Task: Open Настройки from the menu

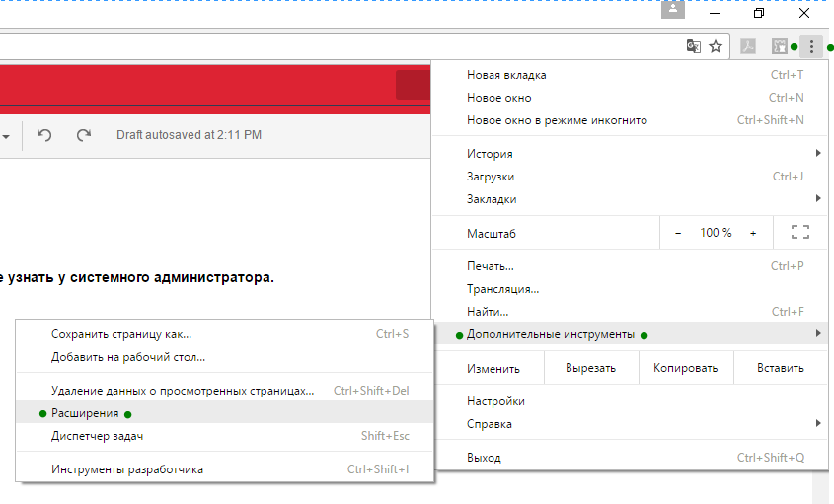Action: pyautogui.click(x=630, y=401)
